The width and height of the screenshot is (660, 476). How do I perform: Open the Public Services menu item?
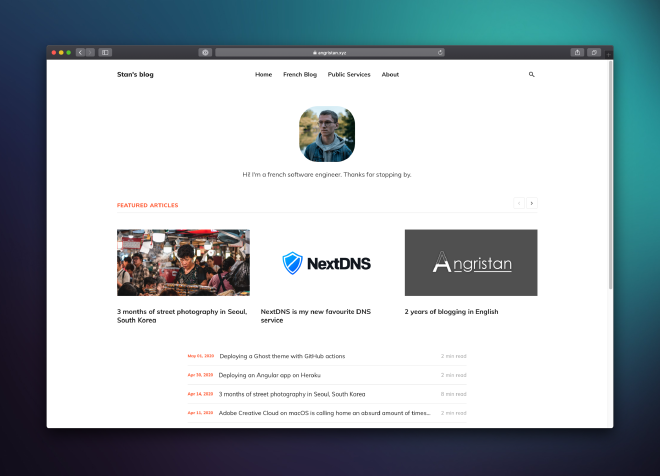point(349,74)
